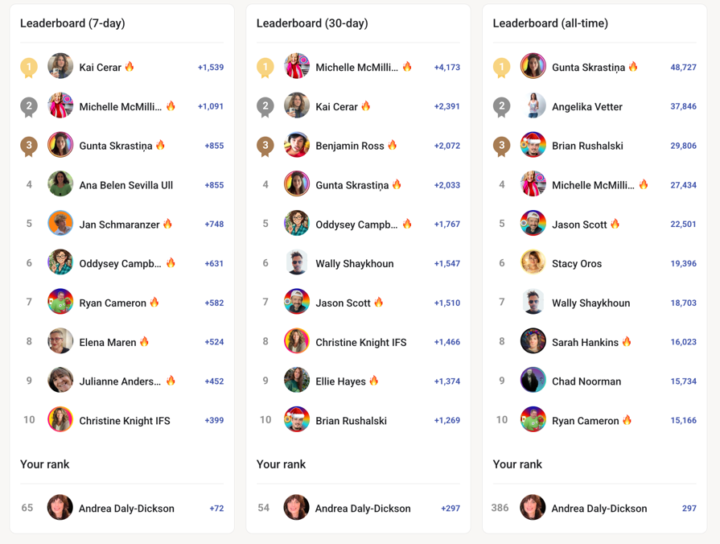Viewport: 720px width, 544px height.
Task: Click Andrea Daly-Dickson under 7-day Your rank
Action: tap(126, 508)
